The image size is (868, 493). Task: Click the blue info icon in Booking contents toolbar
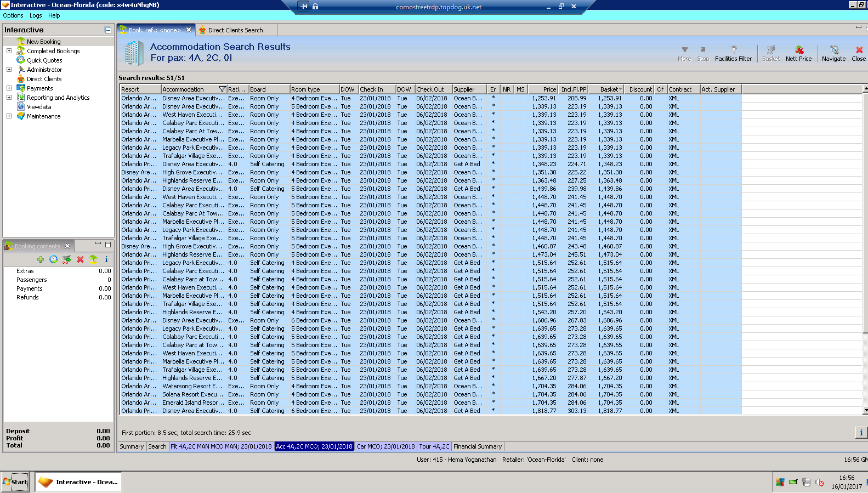(106, 259)
